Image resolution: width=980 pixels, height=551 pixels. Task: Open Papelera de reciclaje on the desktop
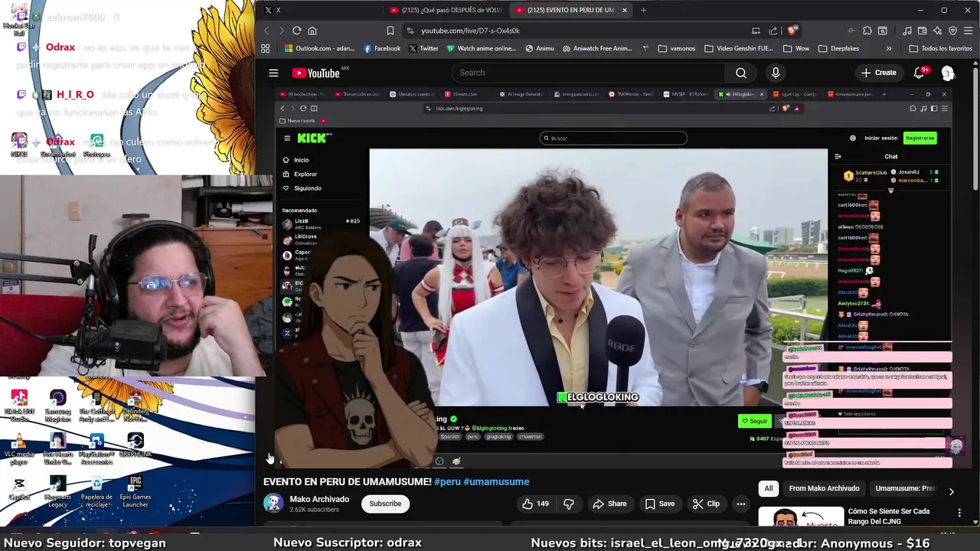click(x=96, y=492)
